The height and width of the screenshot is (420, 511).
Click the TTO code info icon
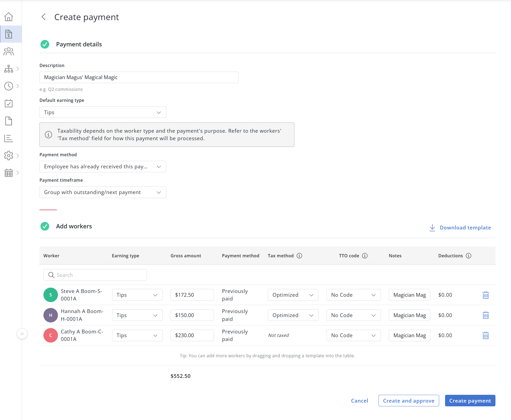pyautogui.click(x=365, y=256)
